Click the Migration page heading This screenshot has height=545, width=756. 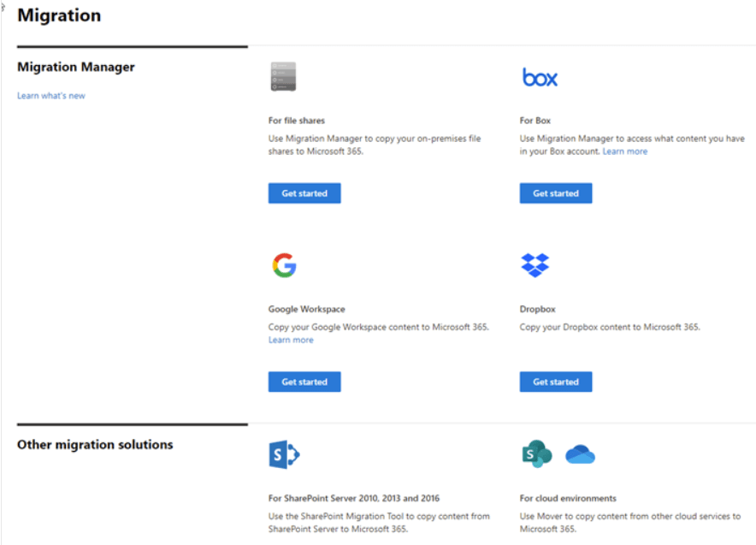click(59, 15)
